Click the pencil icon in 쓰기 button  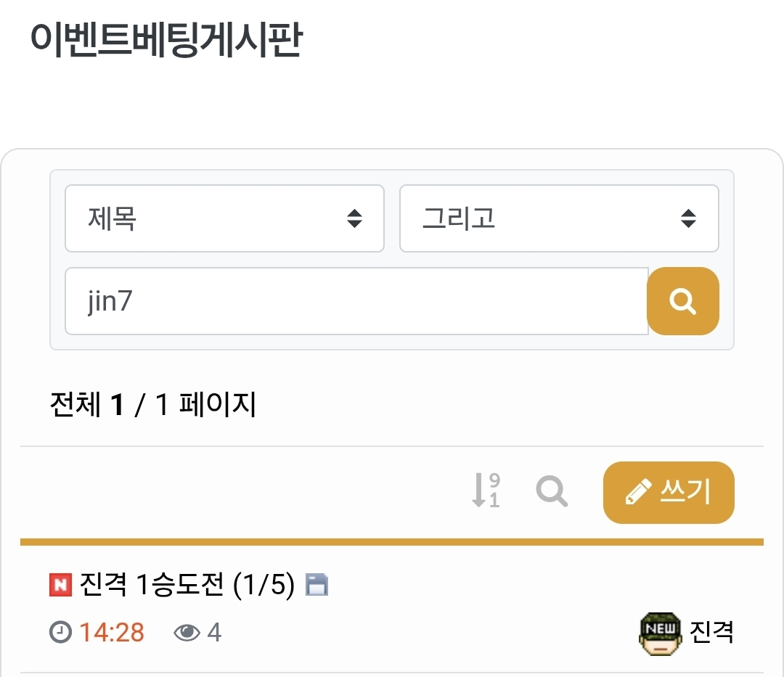[x=638, y=493]
